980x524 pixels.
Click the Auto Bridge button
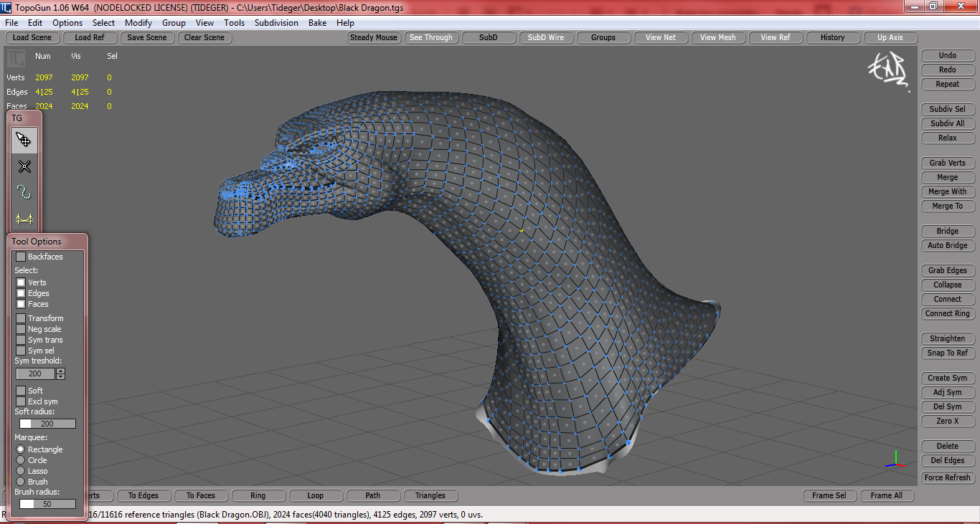[x=948, y=245]
